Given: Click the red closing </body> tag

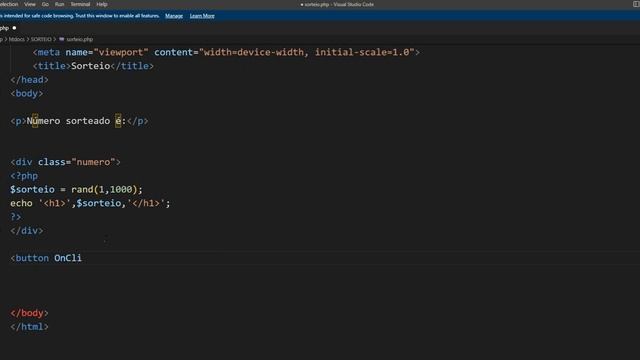Looking at the screenshot, I should [x=29, y=313].
